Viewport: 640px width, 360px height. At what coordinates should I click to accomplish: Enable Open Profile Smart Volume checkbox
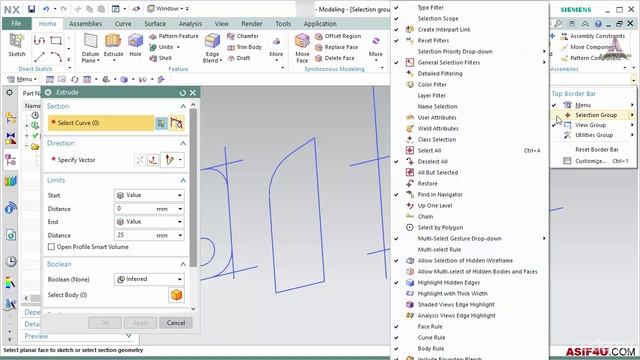51,247
